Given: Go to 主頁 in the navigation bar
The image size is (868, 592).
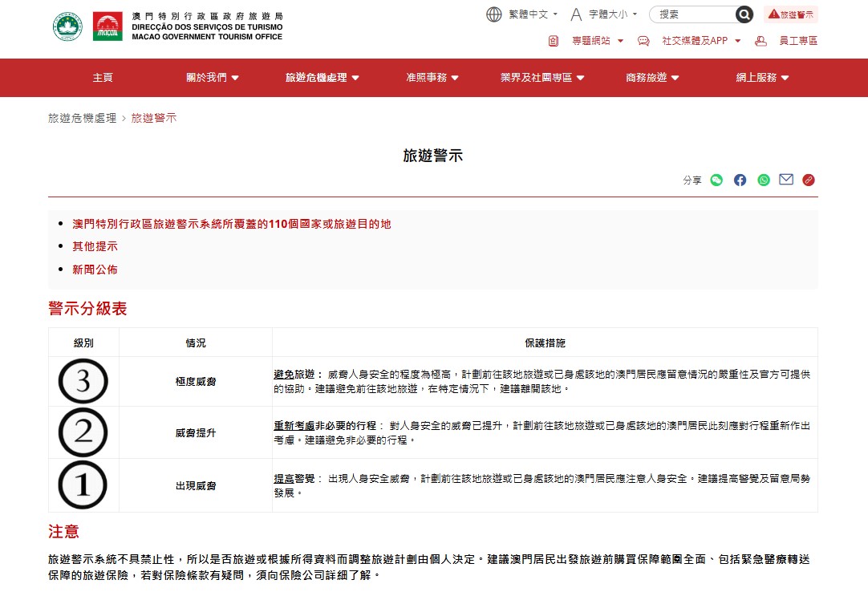Looking at the screenshot, I should [x=103, y=78].
